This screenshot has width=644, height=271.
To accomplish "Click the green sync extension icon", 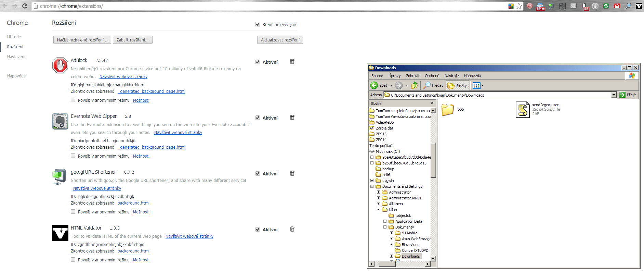I will (606, 6).
